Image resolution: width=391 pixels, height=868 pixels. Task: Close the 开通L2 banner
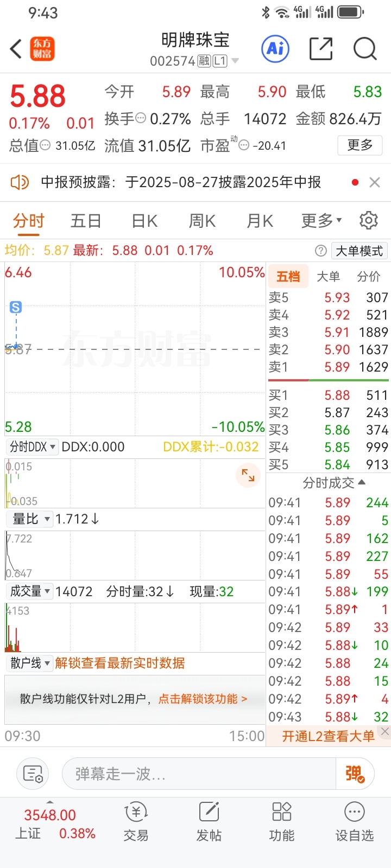click(x=385, y=731)
